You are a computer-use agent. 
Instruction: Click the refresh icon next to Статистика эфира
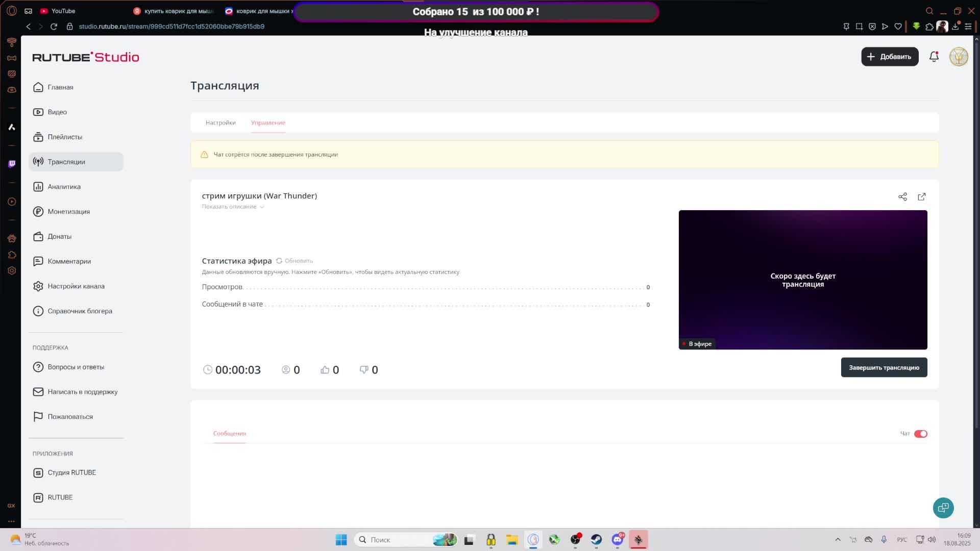[x=279, y=261]
